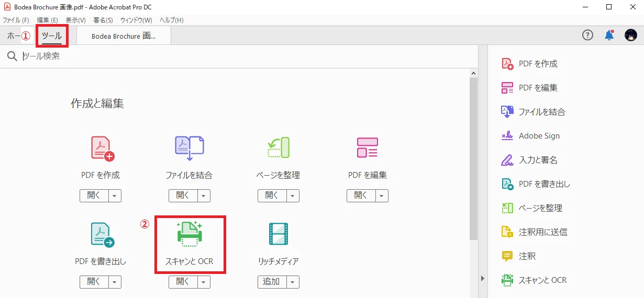This screenshot has width=644, height=298.
Task: Click 開く button under ファイルを結合
Action: 183,196
